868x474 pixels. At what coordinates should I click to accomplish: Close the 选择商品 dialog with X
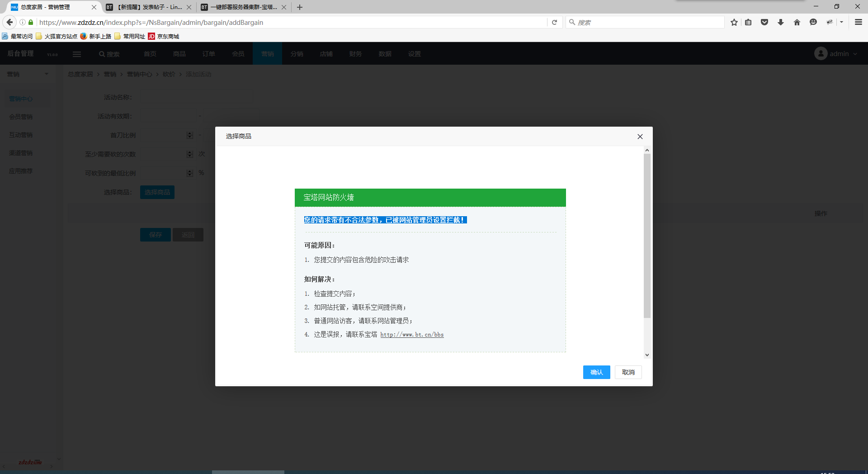tap(640, 137)
